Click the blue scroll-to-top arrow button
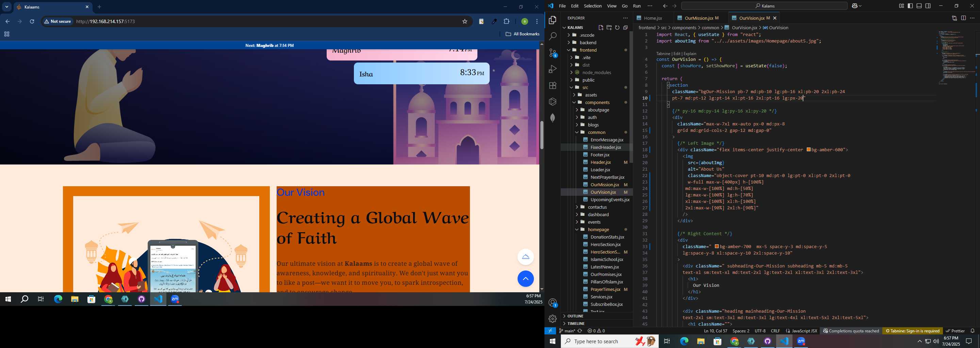Viewport: 980px width, 348px height. pos(525,279)
